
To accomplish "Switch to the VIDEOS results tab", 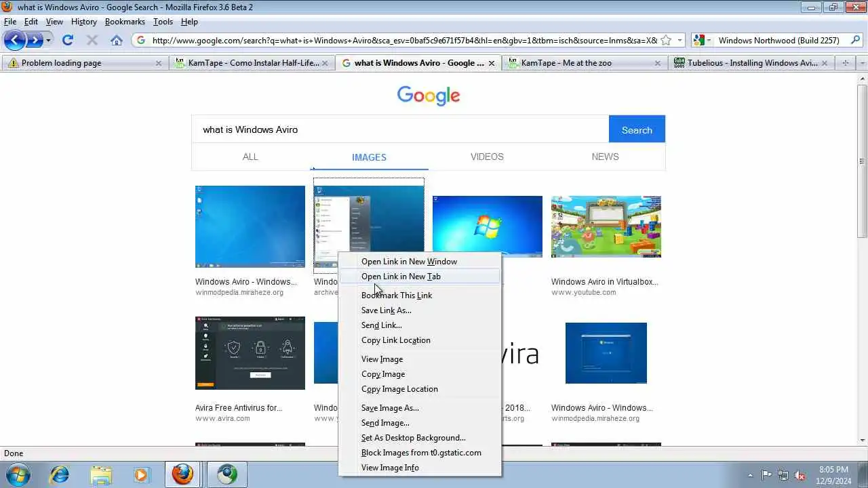I will 487,157.
